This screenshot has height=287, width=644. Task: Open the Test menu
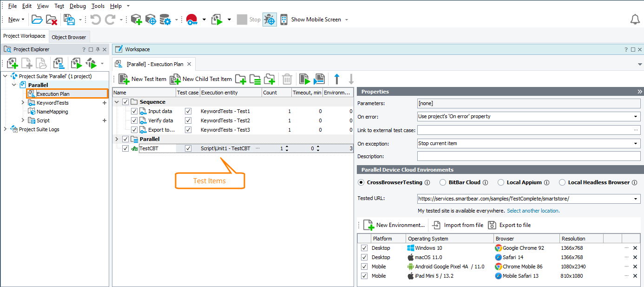pyautogui.click(x=59, y=6)
